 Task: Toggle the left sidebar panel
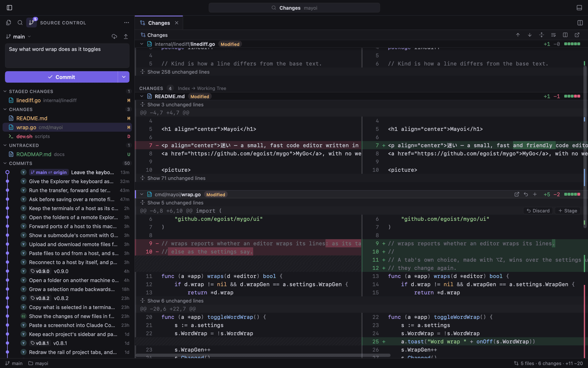point(10,8)
